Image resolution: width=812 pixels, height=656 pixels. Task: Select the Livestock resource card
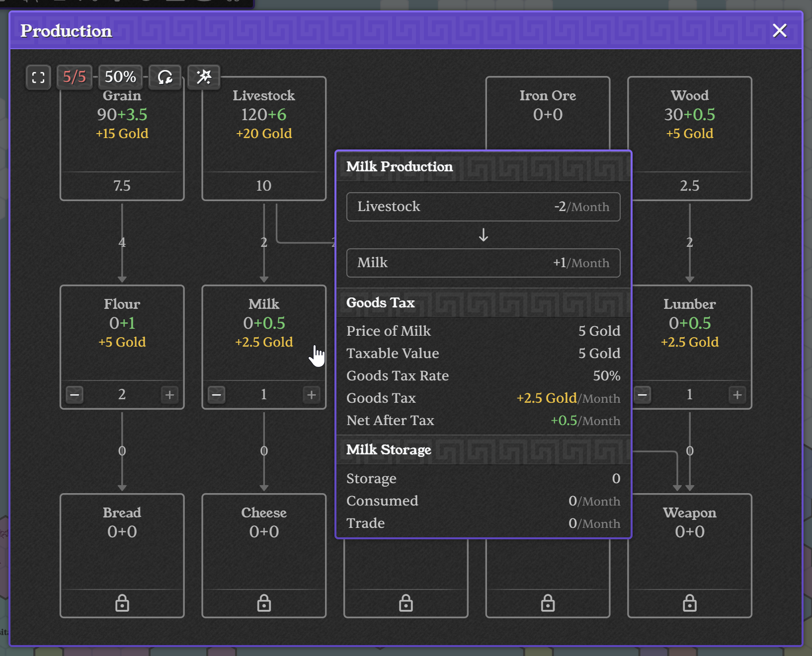264,139
